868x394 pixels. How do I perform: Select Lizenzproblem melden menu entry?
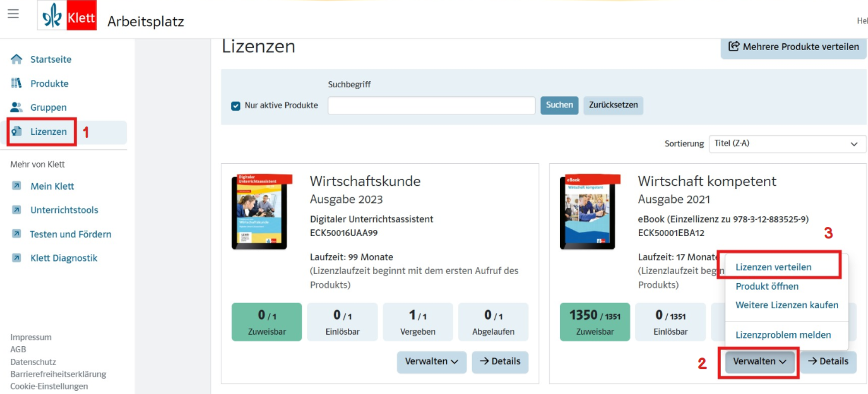coord(783,335)
